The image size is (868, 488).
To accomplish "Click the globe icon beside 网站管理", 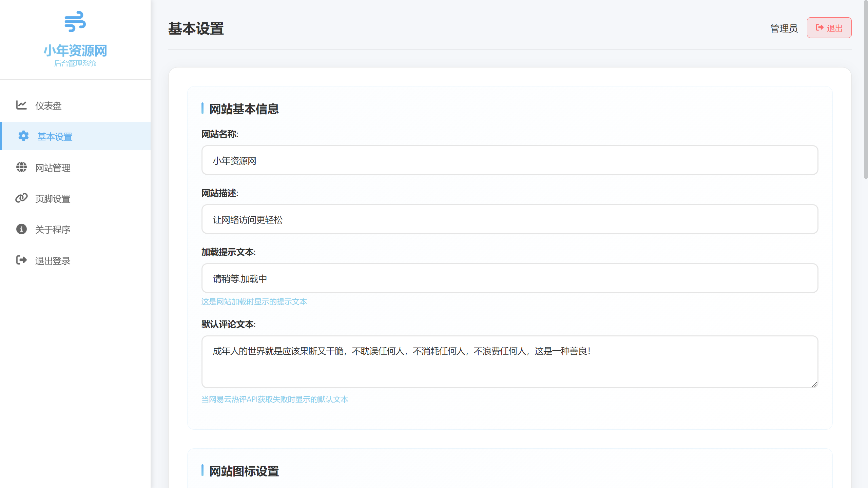I will [x=21, y=168].
